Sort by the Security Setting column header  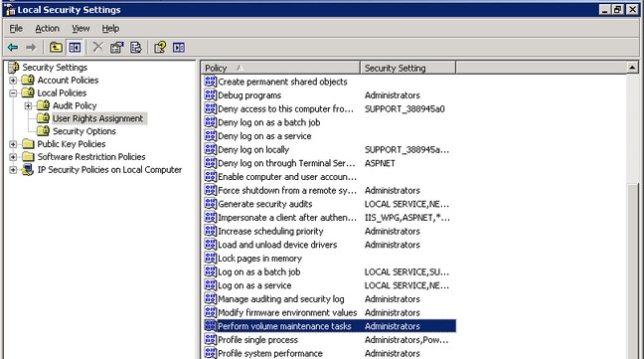[407, 68]
